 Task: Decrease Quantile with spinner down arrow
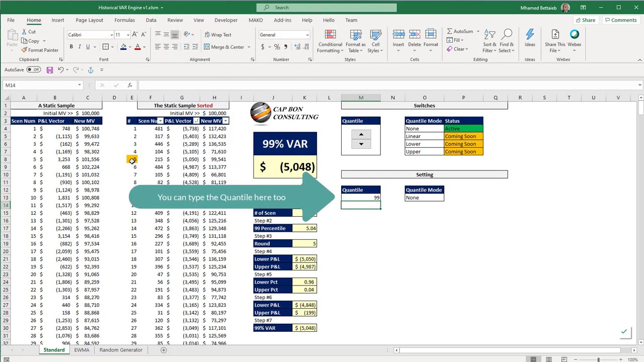pyautogui.click(x=361, y=144)
